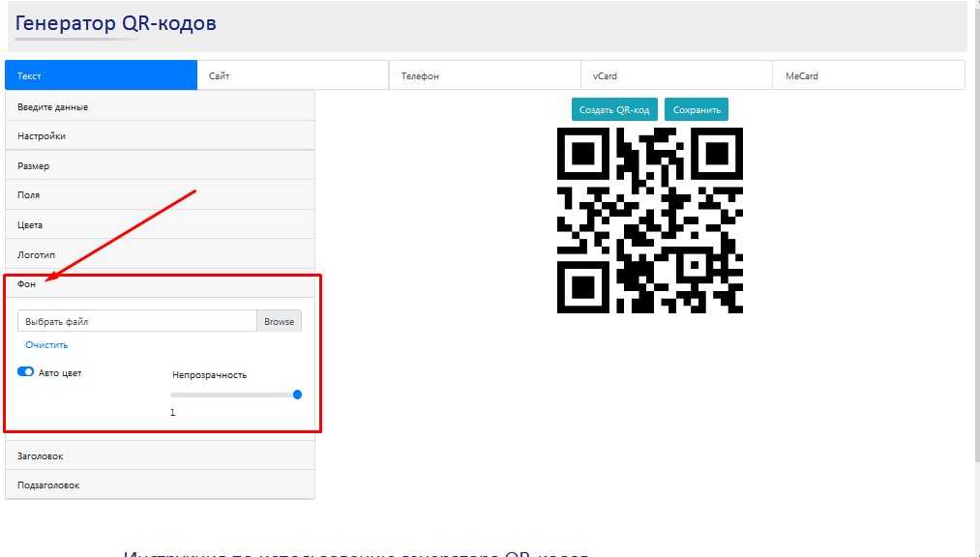Expand the Поля section
The height and width of the screenshot is (557, 980).
(160, 195)
